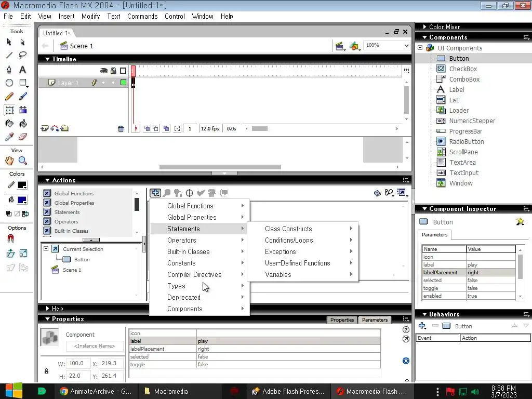The image size is (532, 399).
Task: Click the Find icon in Actions toolbar
Action: pos(167,193)
